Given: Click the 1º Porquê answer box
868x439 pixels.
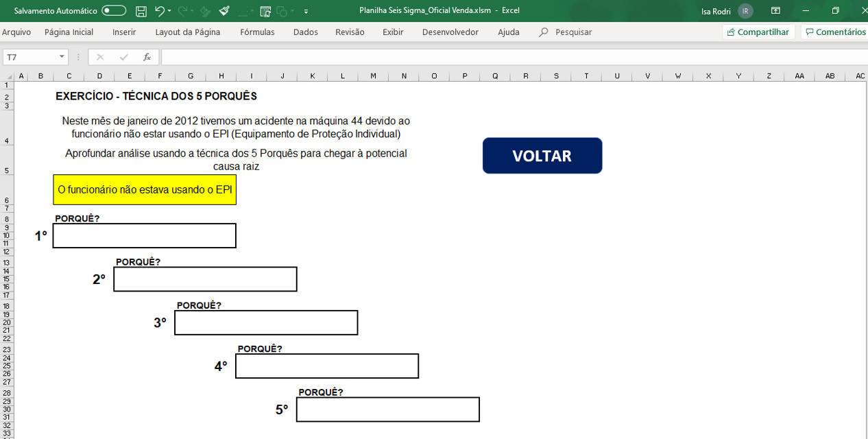Looking at the screenshot, I should (145, 235).
